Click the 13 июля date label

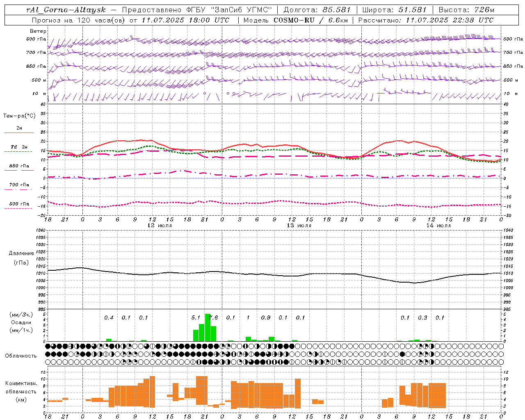click(x=299, y=226)
